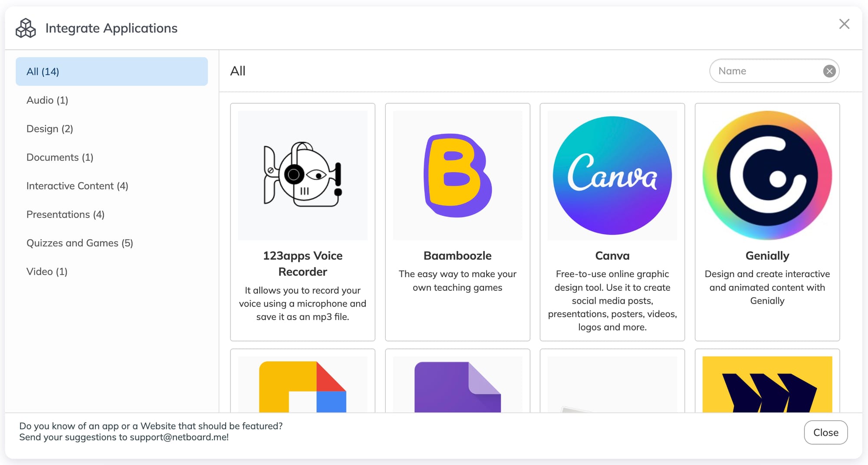Image resolution: width=868 pixels, height=465 pixels.
Task: Click the Integrate Applications cubes icon
Action: click(x=26, y=28)
